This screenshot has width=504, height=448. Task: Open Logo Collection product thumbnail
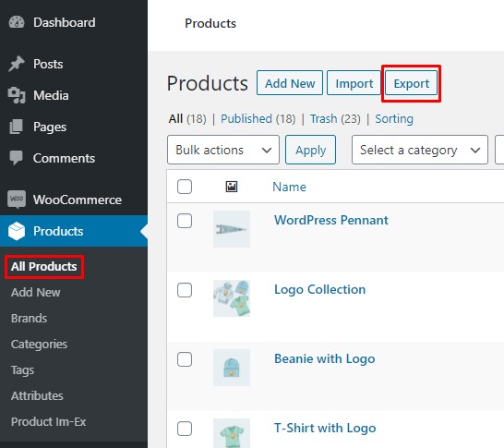(232, 298)
